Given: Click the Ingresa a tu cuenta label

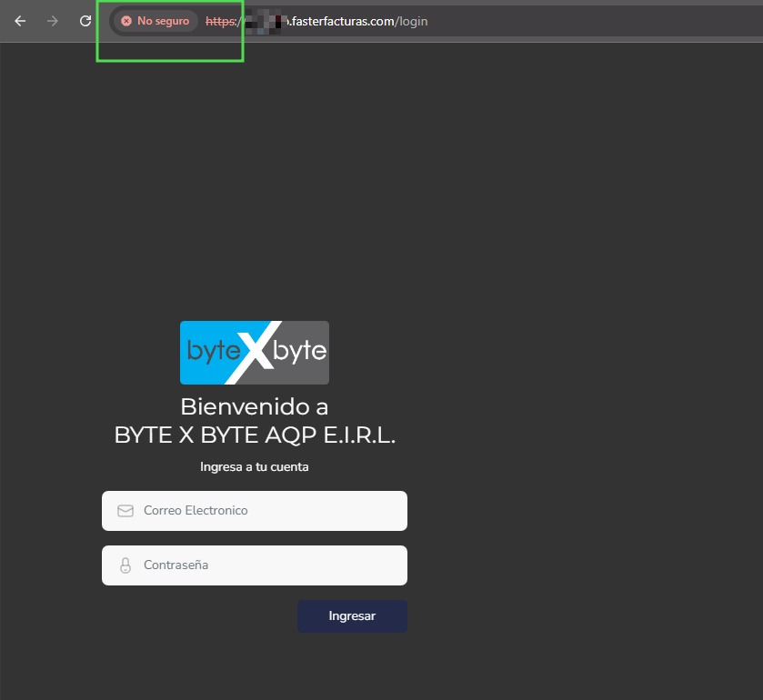Looking at the screenshot, I should (x=255, y=467).
